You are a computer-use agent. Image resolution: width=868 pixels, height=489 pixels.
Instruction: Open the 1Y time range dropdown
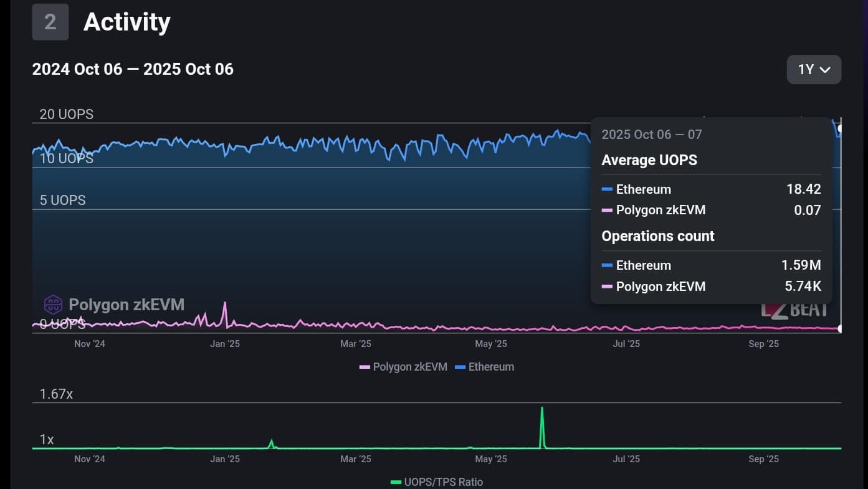[814, 69]
